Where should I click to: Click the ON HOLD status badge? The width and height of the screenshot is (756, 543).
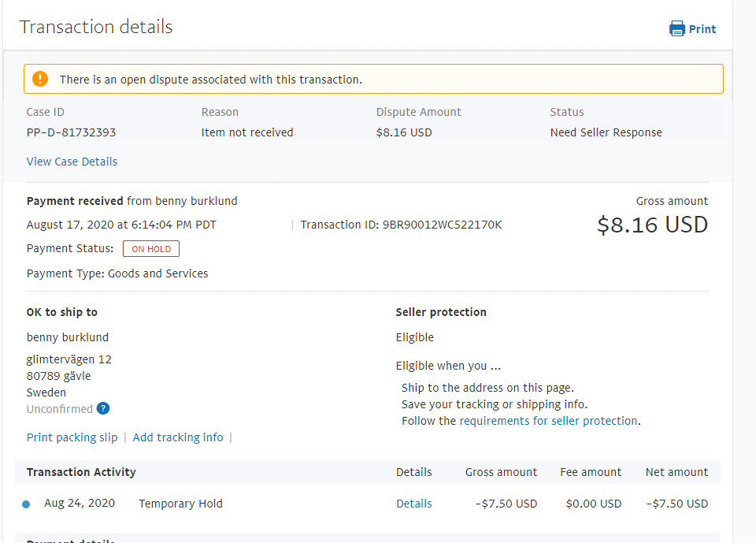click(x=151, y=249)
